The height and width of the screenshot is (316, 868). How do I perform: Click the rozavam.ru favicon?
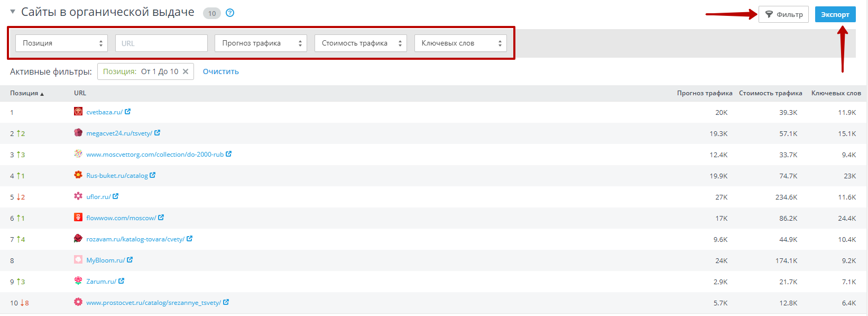coord(78,238)
